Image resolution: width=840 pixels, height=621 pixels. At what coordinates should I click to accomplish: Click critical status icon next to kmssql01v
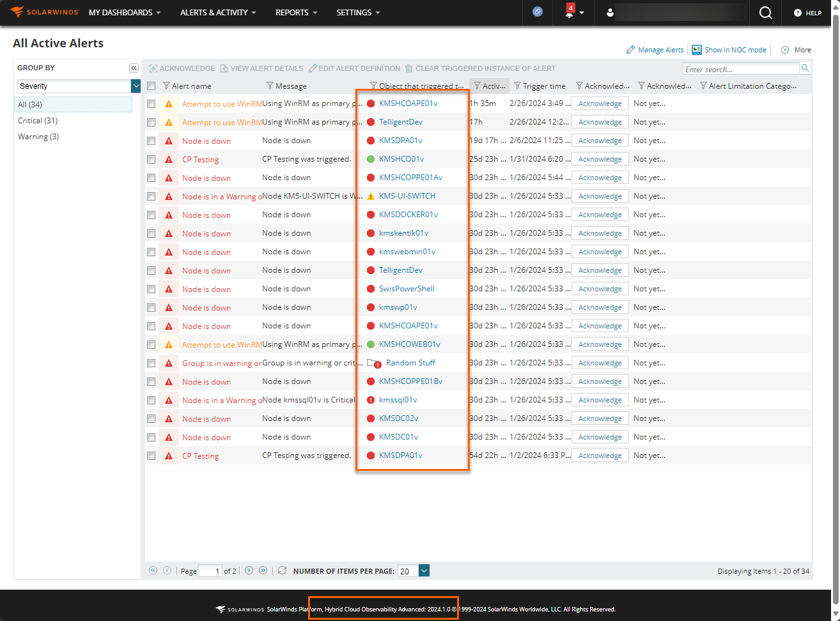coord(371,400)
